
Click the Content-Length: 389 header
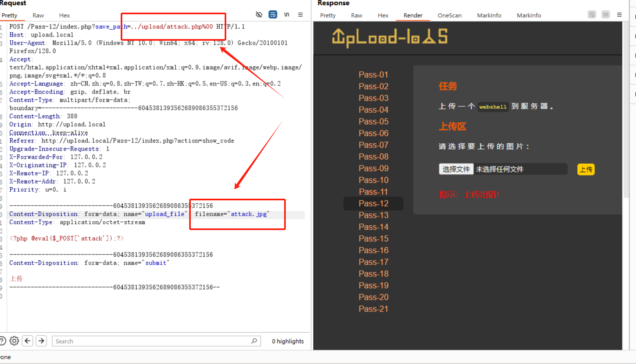click(43, 116)
